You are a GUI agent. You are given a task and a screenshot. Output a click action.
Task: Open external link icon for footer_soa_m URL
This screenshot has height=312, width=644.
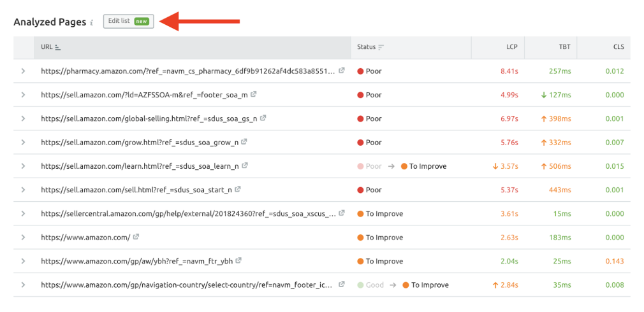click(254, 94)
